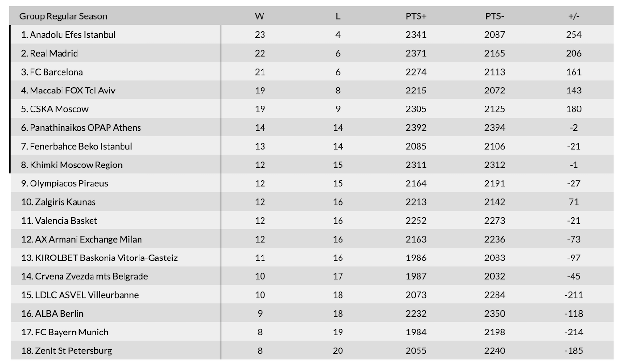Open Crvena Zvezda mts Belgrade page
Image resolution: width=620 pixels, height=364 pixels.
click(91, 276)
